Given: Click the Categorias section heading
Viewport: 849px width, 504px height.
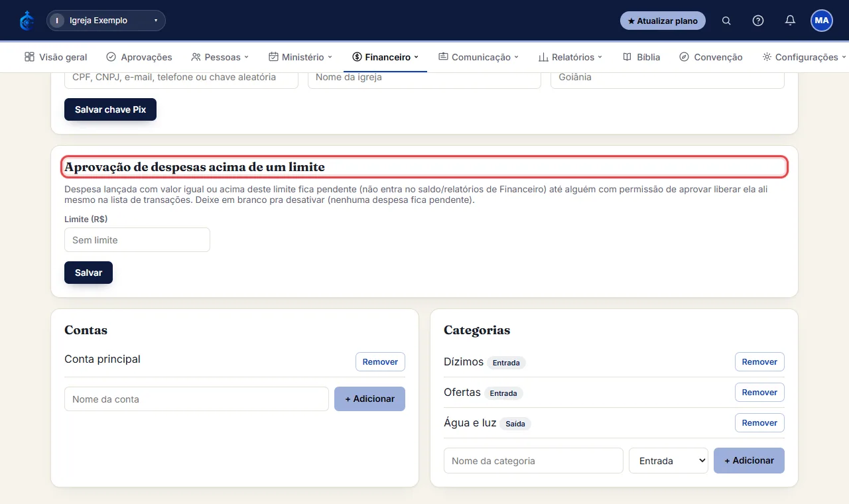Looking at the screenshot, I should point(477,330).
